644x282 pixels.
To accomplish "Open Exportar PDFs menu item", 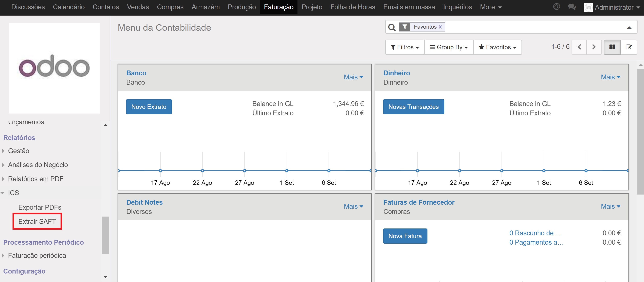I will tap(40, 207).
